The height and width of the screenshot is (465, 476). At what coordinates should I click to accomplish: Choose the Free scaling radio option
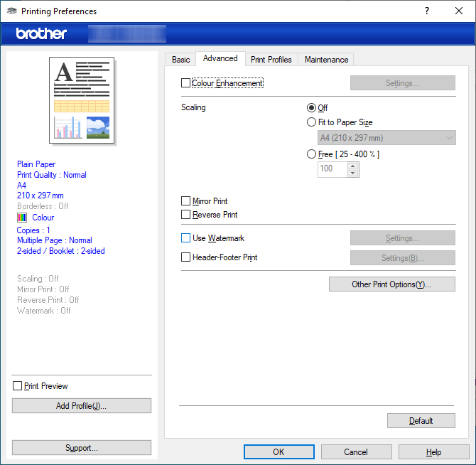[x=311, y=154]
